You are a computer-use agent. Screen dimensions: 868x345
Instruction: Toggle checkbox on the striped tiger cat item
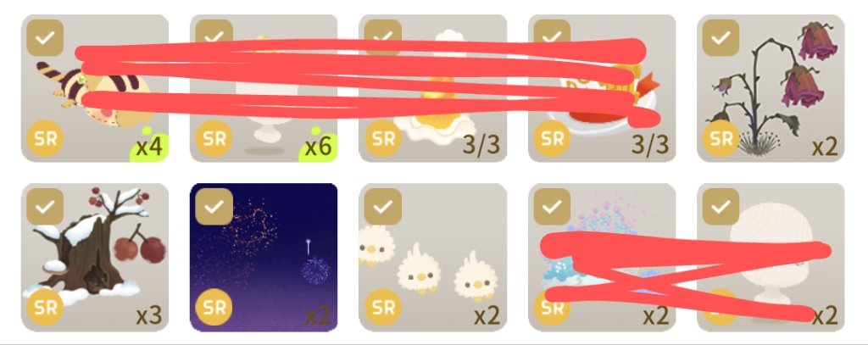[45, 37]
